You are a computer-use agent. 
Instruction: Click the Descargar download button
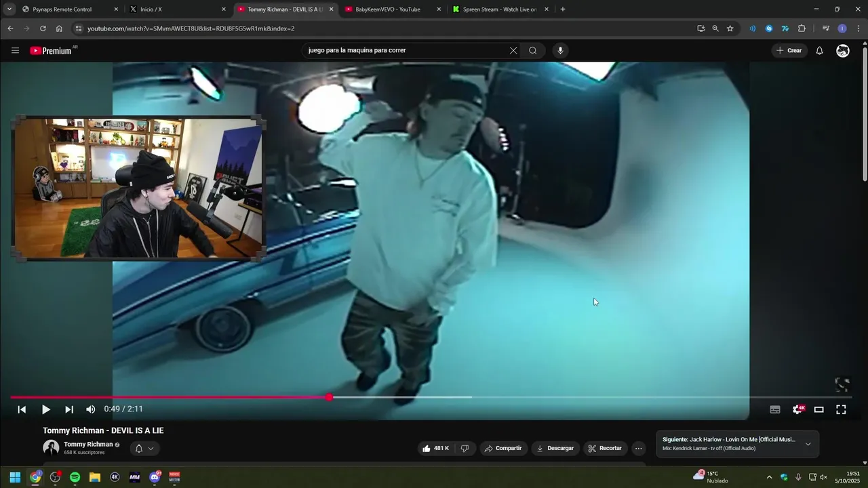click(555, 448)
